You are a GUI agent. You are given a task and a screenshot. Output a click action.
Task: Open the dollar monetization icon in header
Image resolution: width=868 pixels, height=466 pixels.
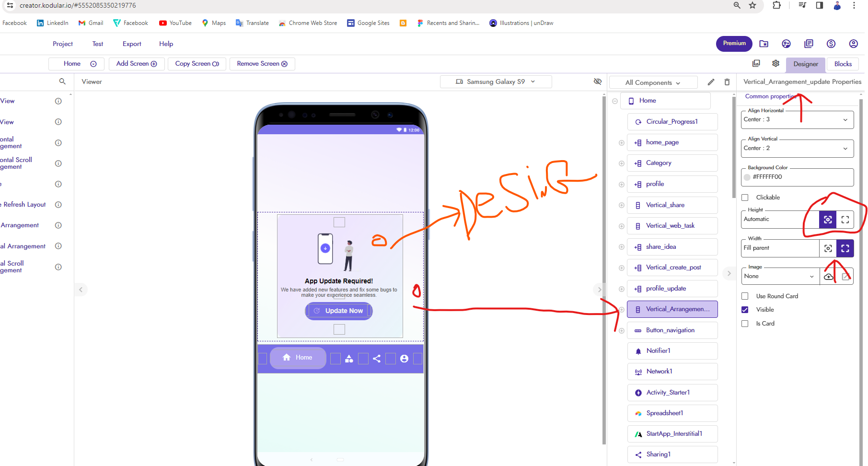(x=831, y=44)
